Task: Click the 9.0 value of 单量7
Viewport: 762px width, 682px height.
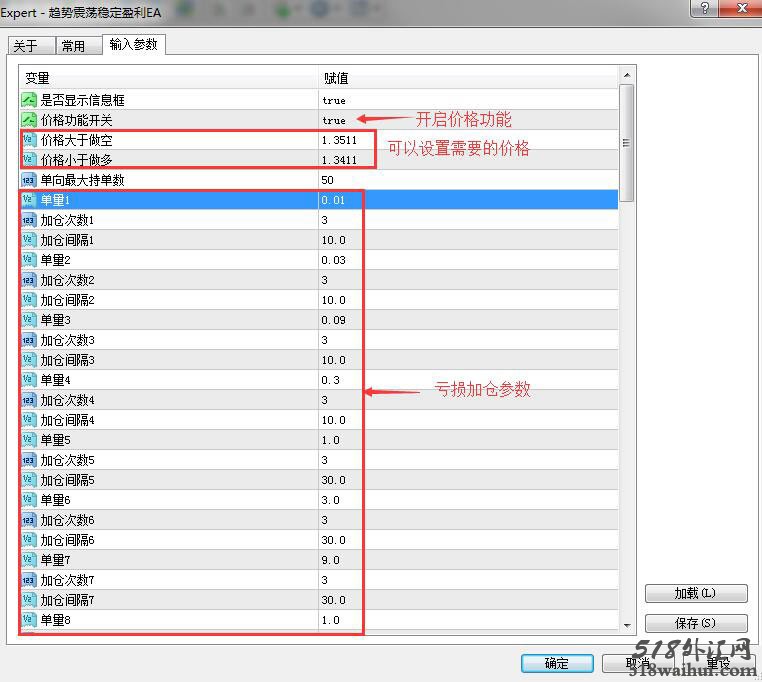Action: pos(330,560)
